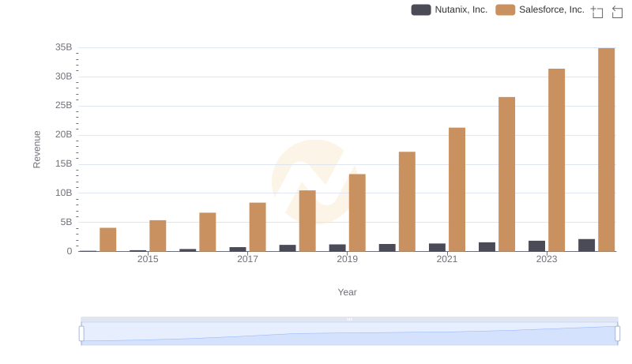
Task: Click the Nutanix bar for 2021
Action: 437,247
